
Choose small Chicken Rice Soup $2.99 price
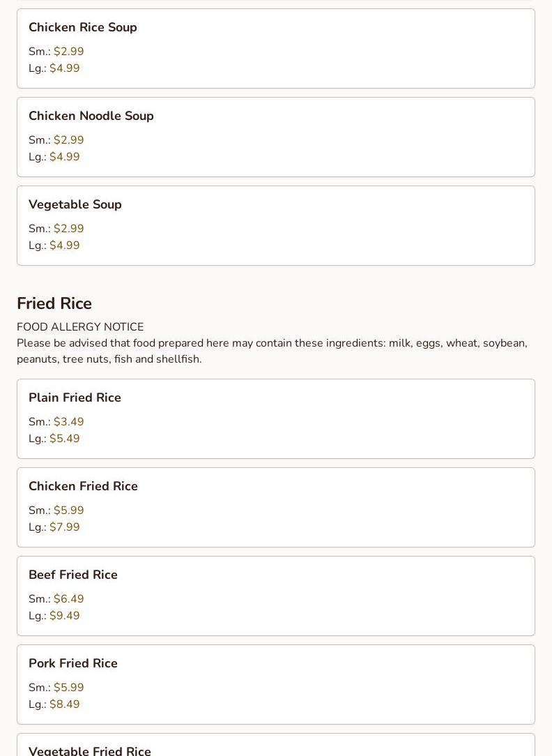pos(68,52)
